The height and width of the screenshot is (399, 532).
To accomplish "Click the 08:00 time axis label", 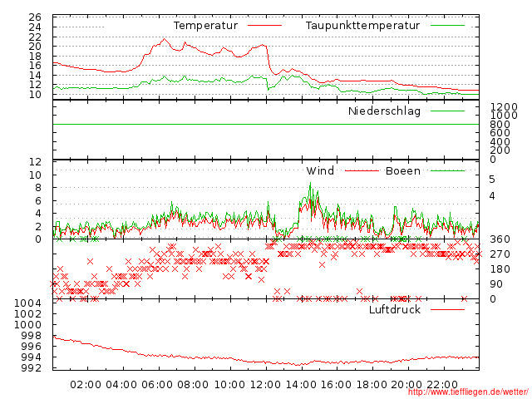I will point(193,385).
